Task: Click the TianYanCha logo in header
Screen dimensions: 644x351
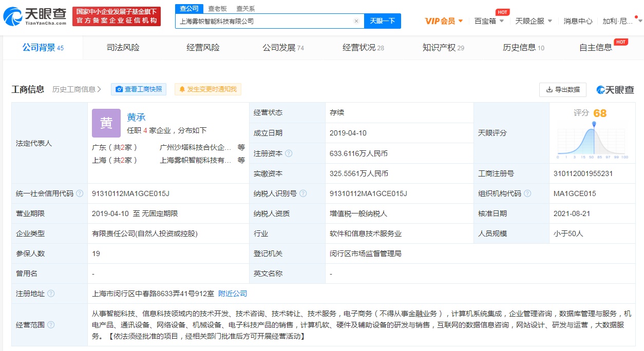Action: coord(35,16)
